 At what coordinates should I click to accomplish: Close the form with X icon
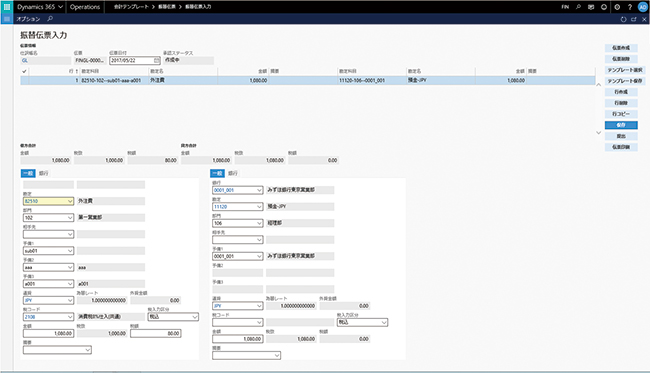pos(644,19)
